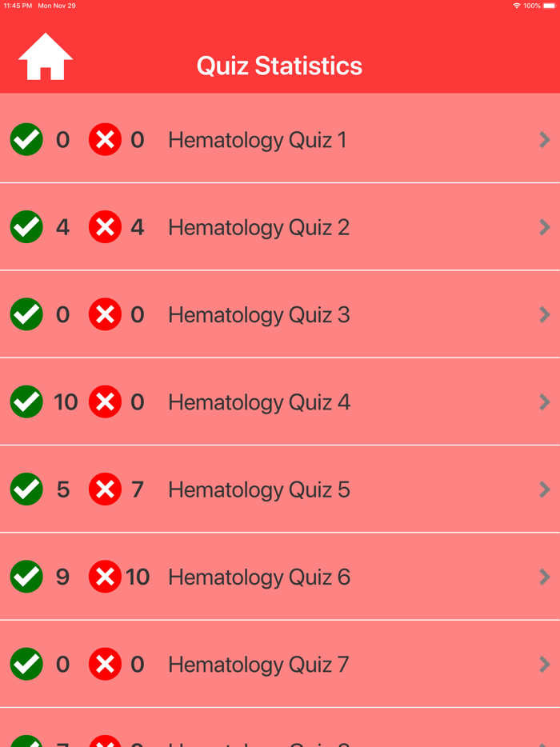560x747 pixels.
Task: Click the green checkmark for Hematology Quiz 1
Action: pyautogui.click(x=26, y=140)
